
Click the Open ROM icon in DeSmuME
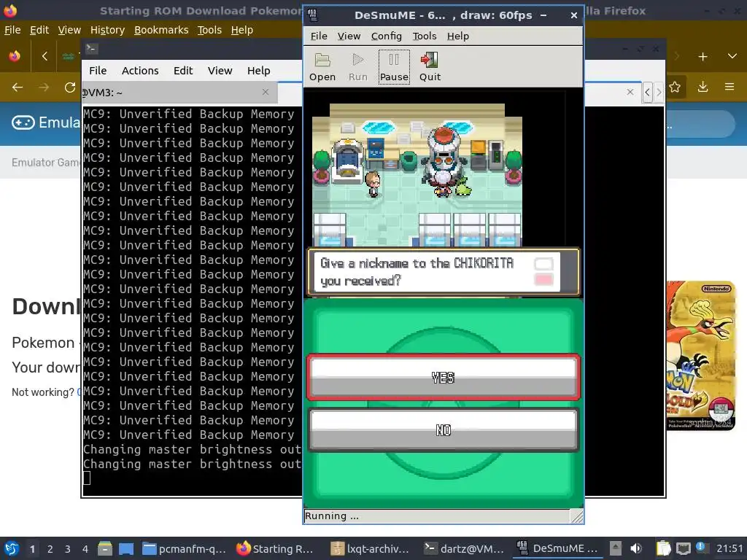[322, 67]
